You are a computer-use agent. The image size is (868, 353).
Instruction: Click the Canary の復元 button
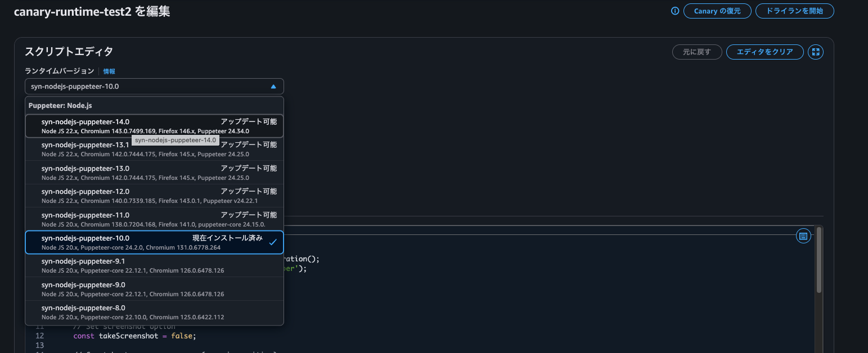click(x=717, y=11)
